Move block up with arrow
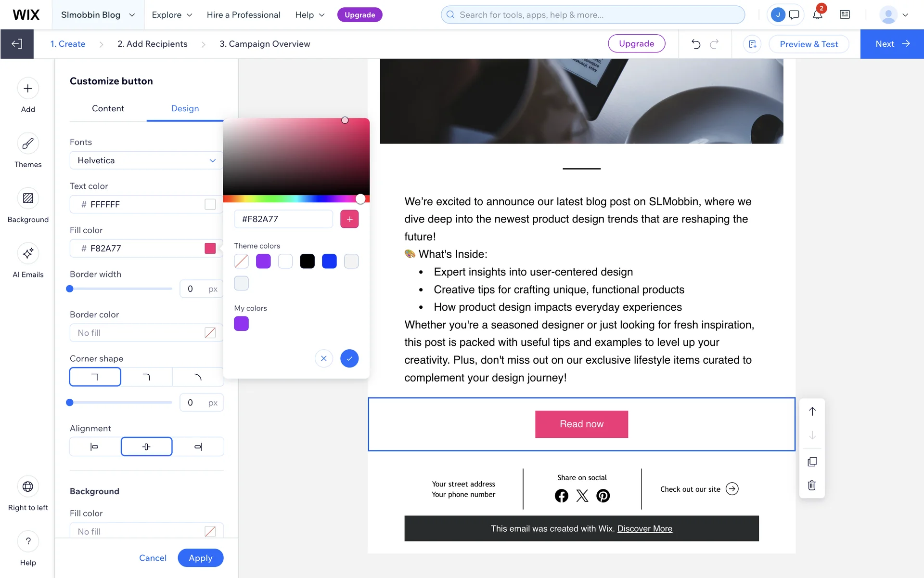The height and width of the screenshot is (578, 924). (x=812, y=411)
